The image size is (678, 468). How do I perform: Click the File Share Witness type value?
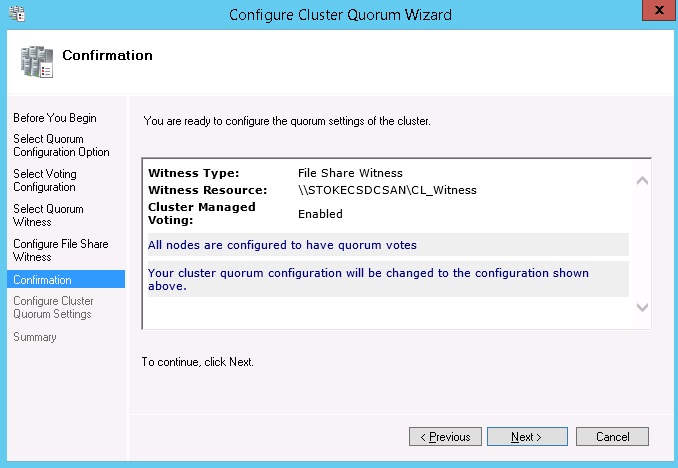coord(350,173)
